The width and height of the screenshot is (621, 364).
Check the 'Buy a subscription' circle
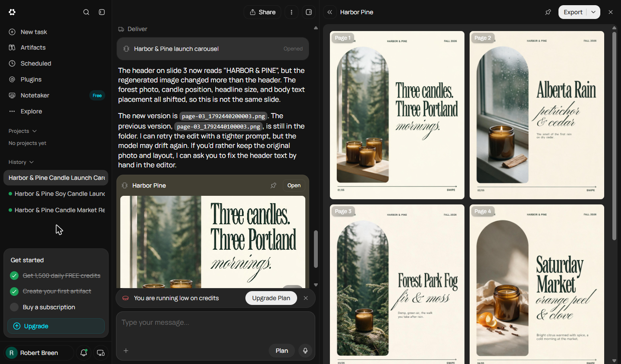tap(14, 307)
